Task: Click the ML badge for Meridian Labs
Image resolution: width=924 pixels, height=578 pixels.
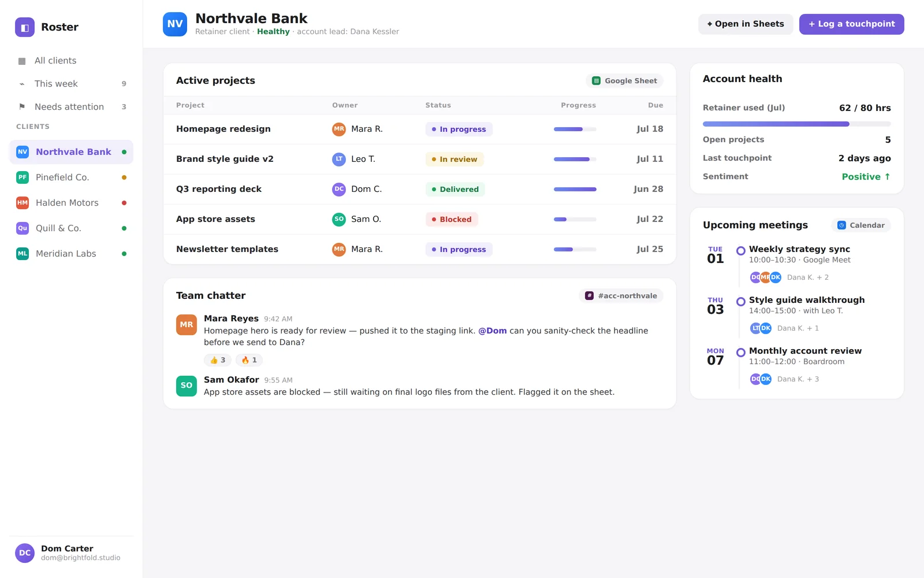Action: point(23,254)
